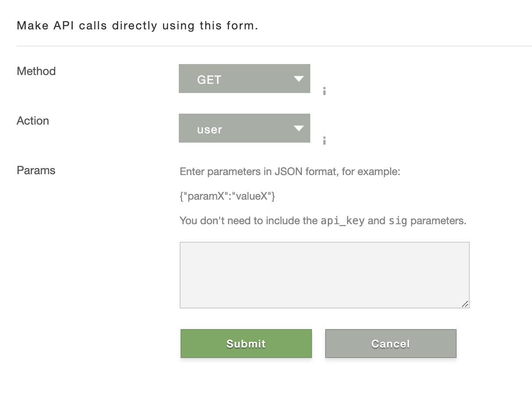
Task: Click the info icon beside Method dropdown
Action: tap(324, 91)
